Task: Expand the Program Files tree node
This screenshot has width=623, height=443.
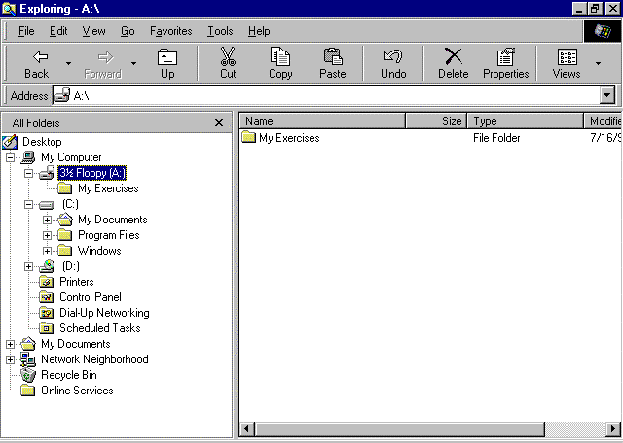Action: point(48,235)
